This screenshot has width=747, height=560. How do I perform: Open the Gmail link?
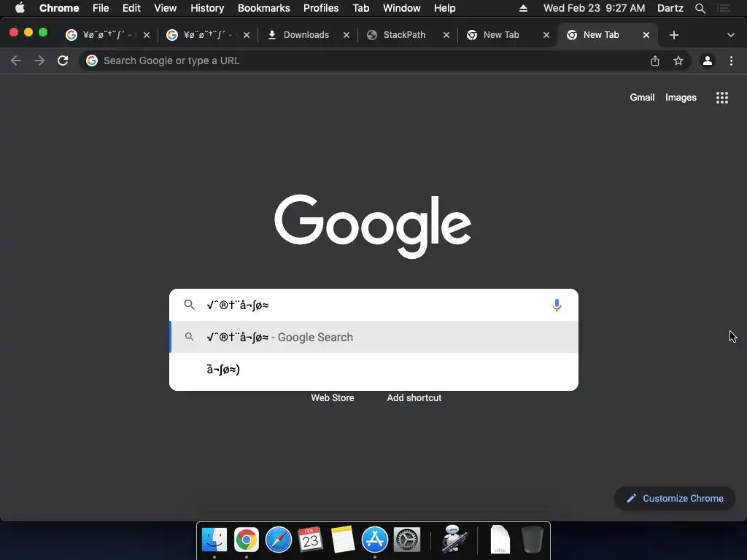pos(642,97)
